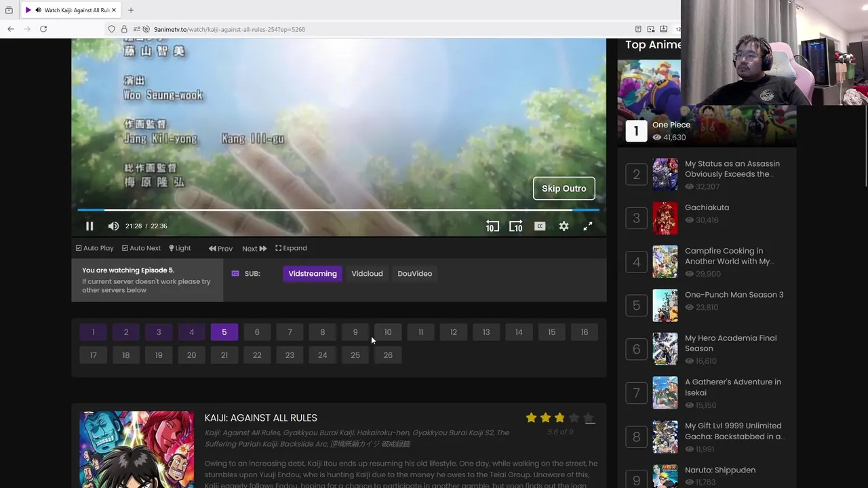Close the Watch Kaiji tab
This screenshot has width=868, height=488.
click(114, 10)
